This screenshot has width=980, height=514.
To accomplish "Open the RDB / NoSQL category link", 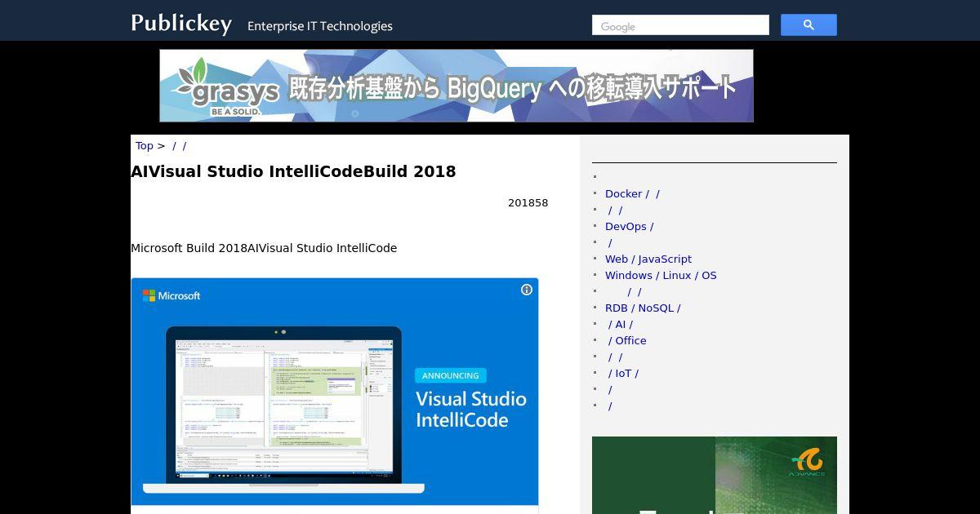I will pyautogui.click(x=643, y=308).
